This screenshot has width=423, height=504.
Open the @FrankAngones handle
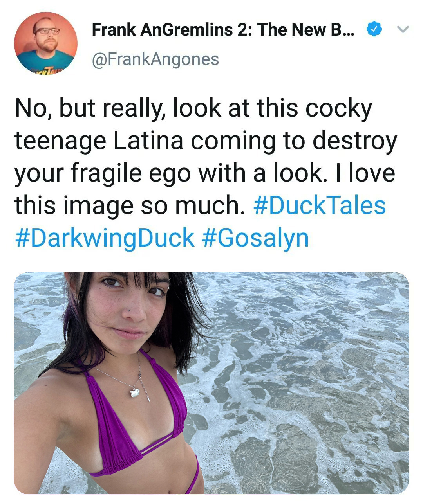point(155,59)
